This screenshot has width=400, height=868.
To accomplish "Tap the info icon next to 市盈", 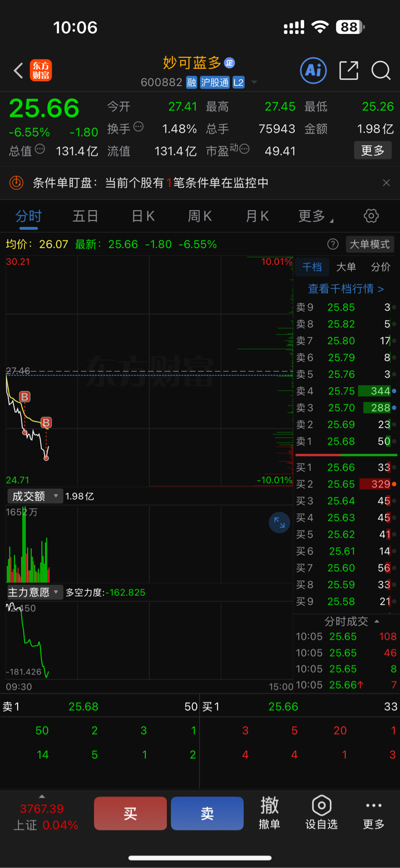I will click(244, 150).
